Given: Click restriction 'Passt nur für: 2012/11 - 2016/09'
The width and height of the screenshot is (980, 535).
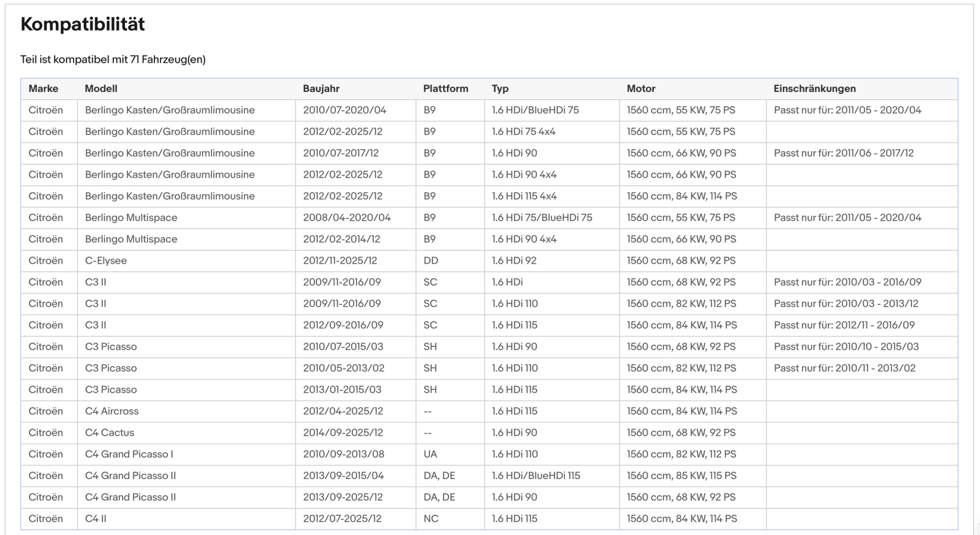Looking at the screenshot, I should (844, 325).
